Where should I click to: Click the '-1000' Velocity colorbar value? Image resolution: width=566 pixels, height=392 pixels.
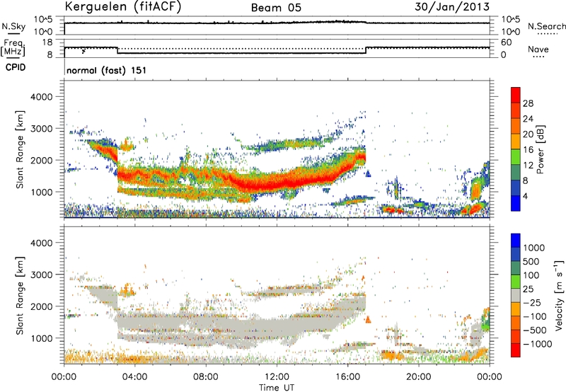(x=537, y=344)
